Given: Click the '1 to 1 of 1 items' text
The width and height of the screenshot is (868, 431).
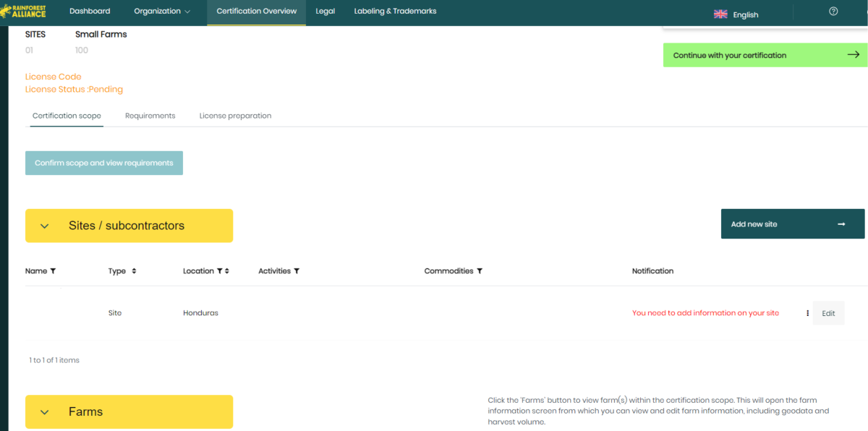Looking at the screenshot, I should pyautogui.click(x=54, y=360).
